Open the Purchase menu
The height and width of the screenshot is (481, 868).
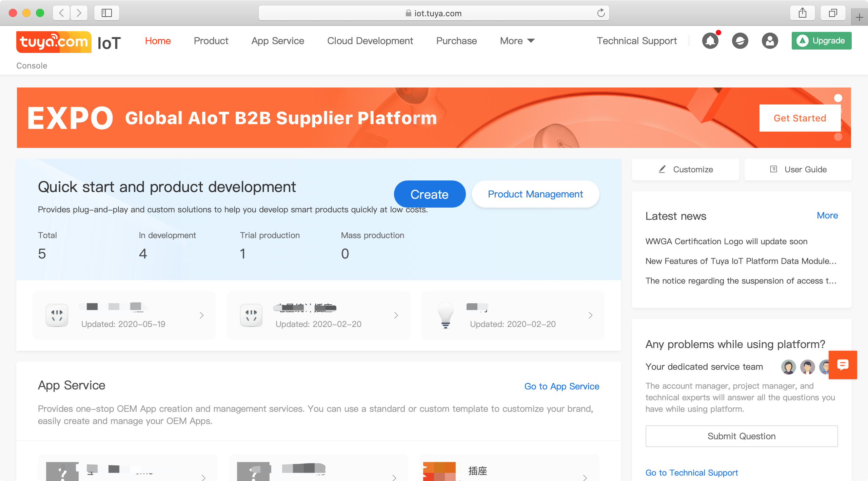pos(456,41)
